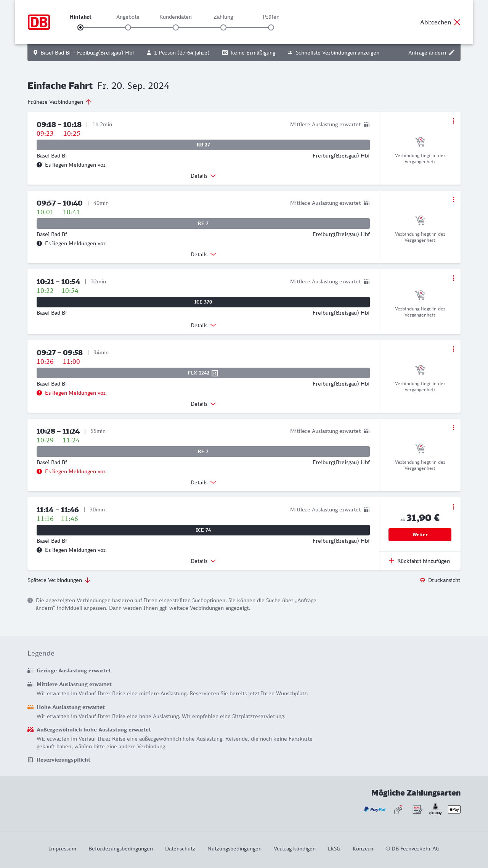Expand Details for the 09:57 RE 7 connection
Image resolution: width=488 pixels, height=868 pixels.
203,254
